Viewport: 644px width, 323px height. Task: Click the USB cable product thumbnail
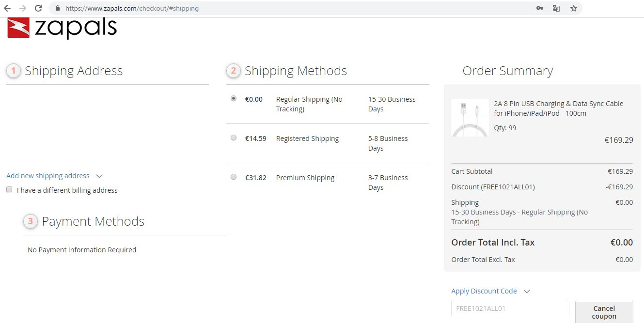click(470, 118)
